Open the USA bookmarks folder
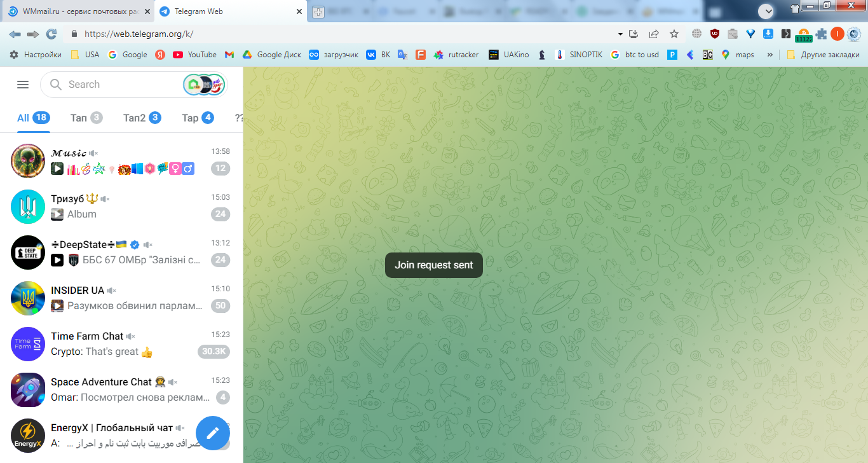Image resolution: width=868 pixels, height=463 pixels. 85,55
